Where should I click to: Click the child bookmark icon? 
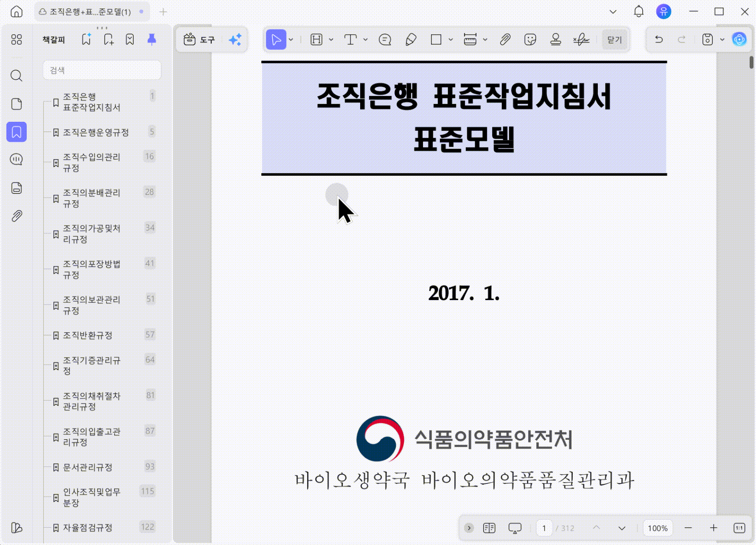(130, 40)
